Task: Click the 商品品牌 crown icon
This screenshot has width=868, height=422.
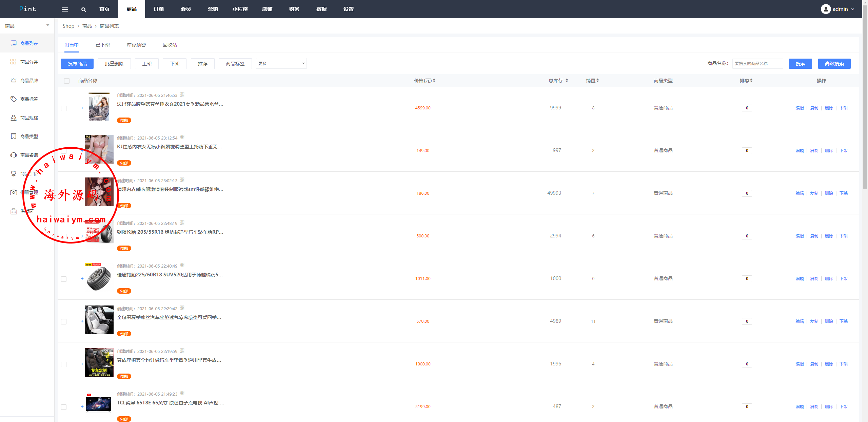Action: point(13,80)
